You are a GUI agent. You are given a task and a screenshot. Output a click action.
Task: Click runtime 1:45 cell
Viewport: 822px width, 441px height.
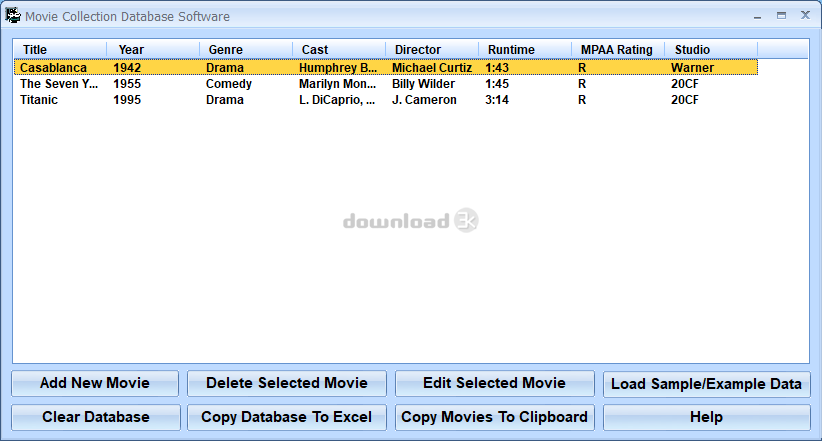497,84
